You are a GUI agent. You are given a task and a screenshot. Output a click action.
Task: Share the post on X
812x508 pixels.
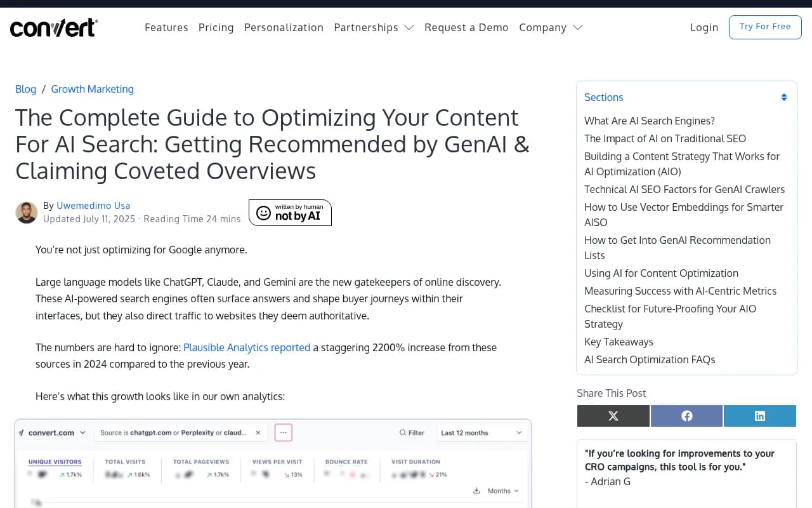pos(613,416)
